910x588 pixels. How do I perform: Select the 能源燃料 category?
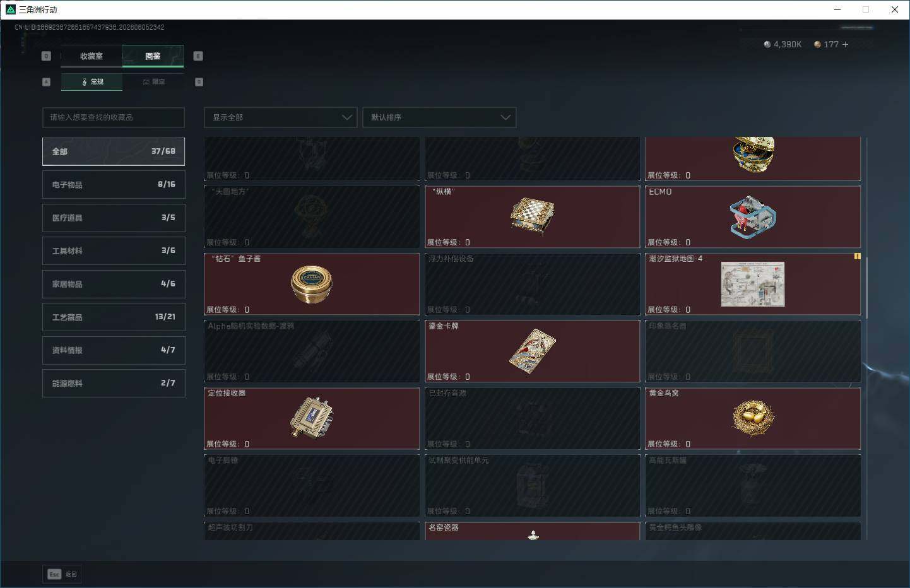(114, 383)
